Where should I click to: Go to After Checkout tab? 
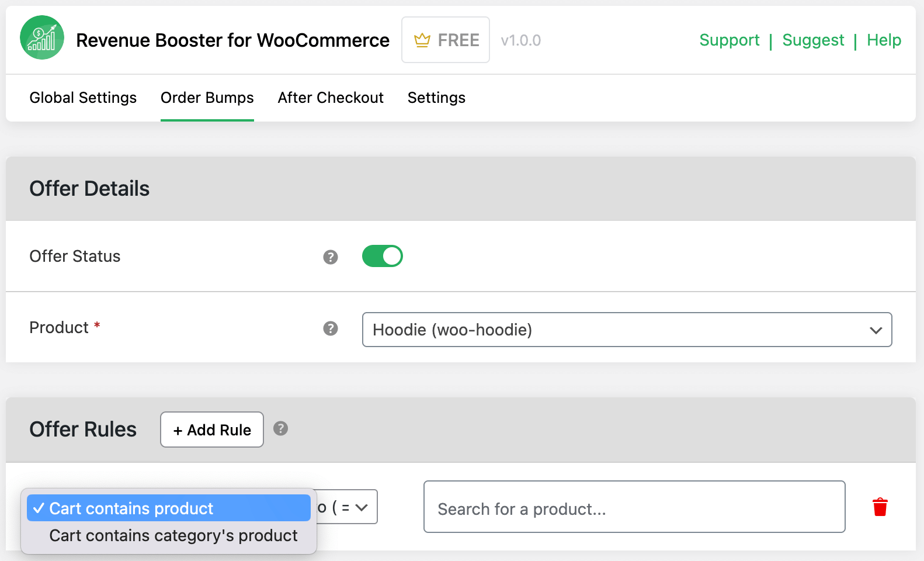pos(331,98)
